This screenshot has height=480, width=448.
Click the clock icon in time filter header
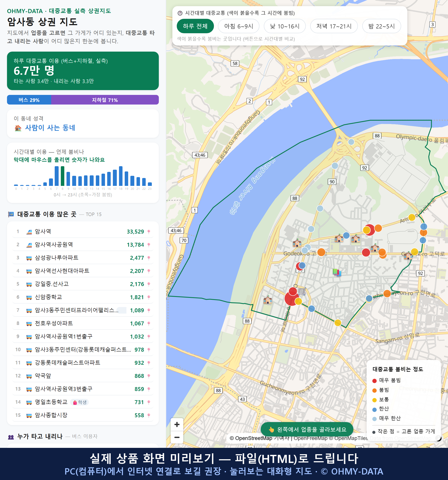(x=180, y=13)
